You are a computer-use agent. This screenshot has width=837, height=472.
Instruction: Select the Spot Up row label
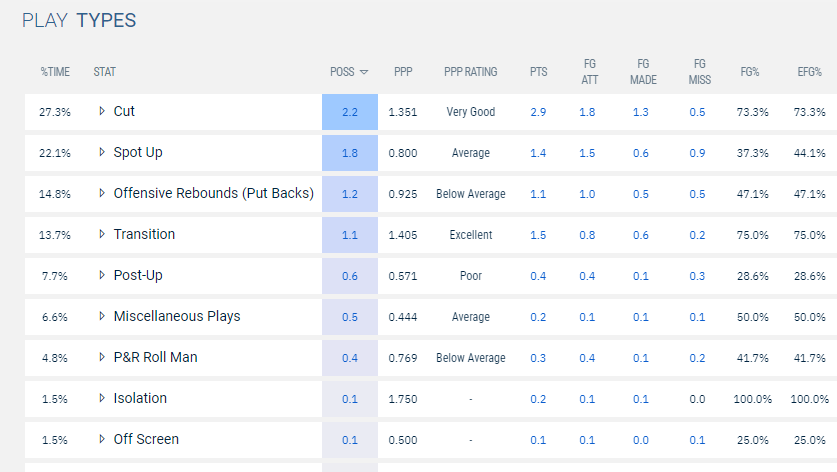tap(138, 152)
